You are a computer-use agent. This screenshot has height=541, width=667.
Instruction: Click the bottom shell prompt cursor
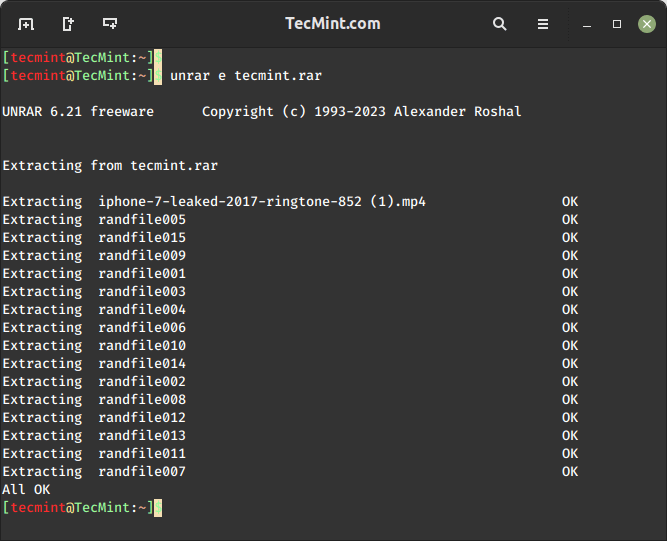[x=158, y=508]
